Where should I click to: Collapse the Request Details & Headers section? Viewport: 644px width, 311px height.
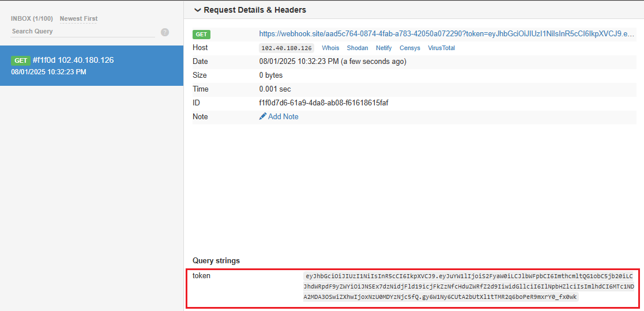[x=198, y=10]
